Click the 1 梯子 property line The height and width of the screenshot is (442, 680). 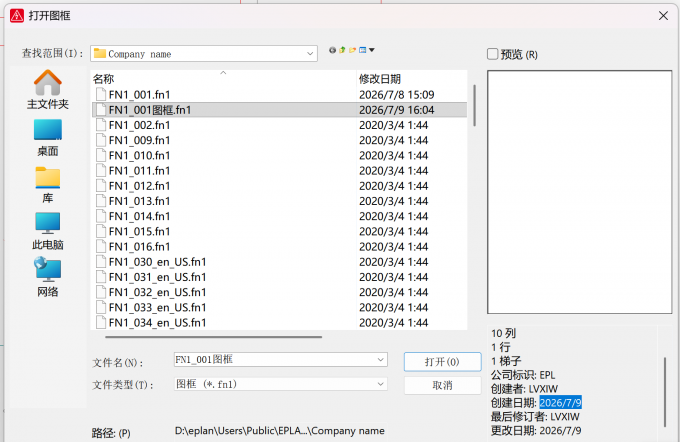[506, 361]
